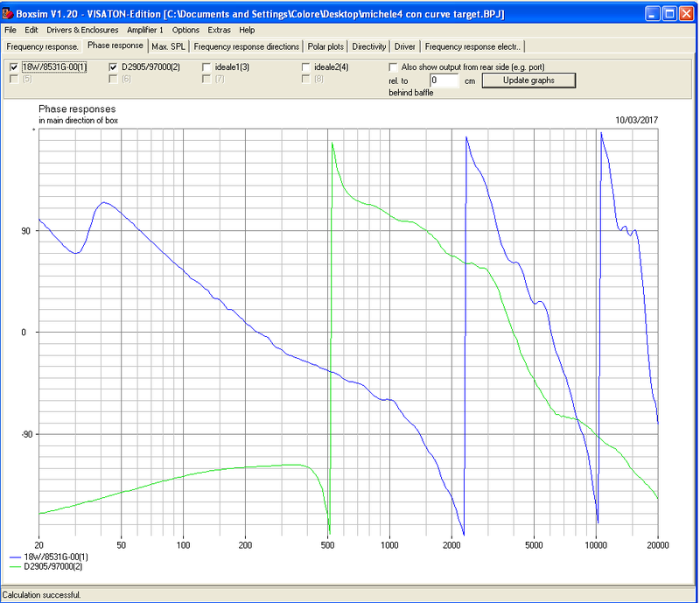Switch to Max. SPL tab

168,46
